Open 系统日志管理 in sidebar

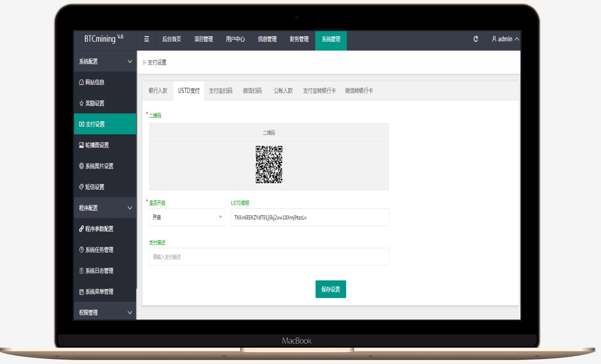click(x=105, y=271)
